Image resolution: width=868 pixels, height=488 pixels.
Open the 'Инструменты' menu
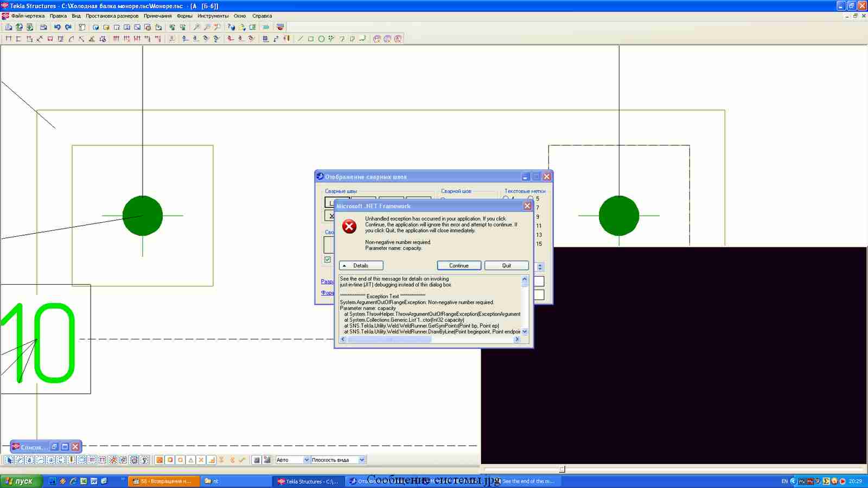point(213,16)
